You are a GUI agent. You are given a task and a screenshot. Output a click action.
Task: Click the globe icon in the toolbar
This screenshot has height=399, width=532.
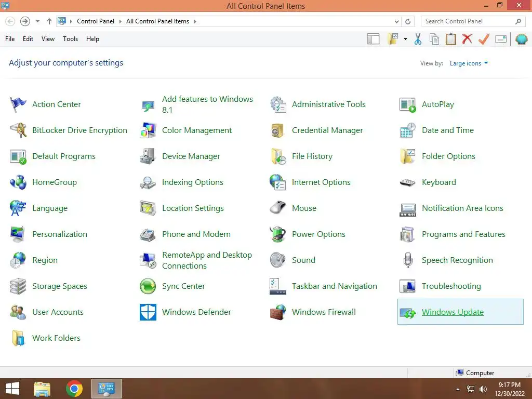click(x=521, y=38)
